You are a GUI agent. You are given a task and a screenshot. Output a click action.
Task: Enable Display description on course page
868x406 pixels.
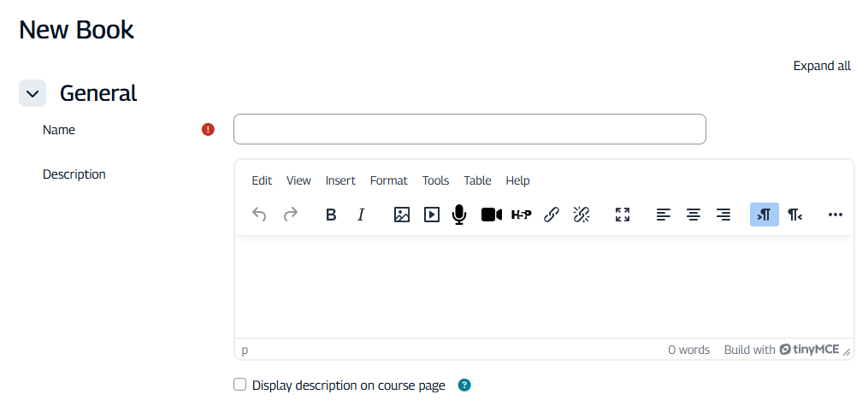point(240,385)
